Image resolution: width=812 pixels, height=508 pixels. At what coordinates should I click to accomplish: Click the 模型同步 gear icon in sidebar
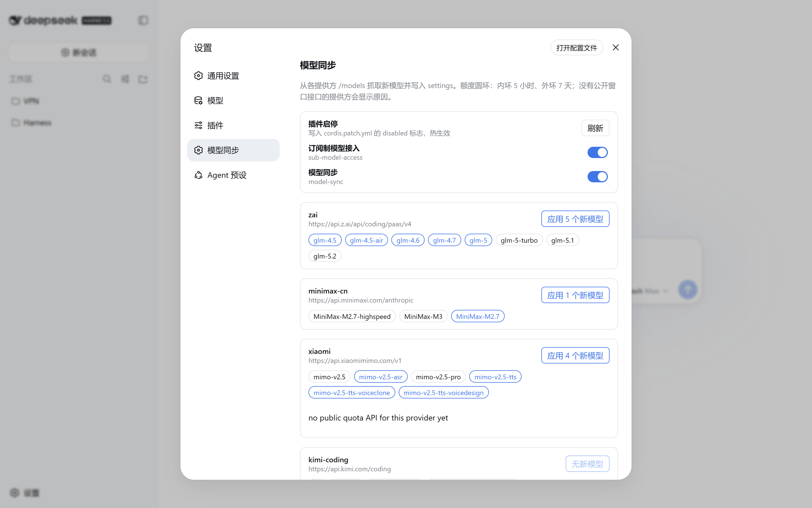tap(198, 150)
